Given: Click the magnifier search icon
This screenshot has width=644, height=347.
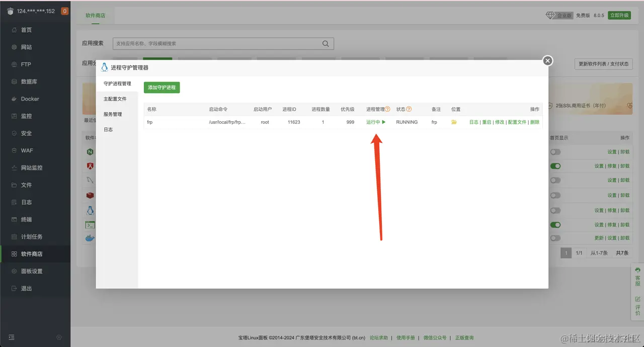Looking at the screenshot, I should [x=326, y=44].
